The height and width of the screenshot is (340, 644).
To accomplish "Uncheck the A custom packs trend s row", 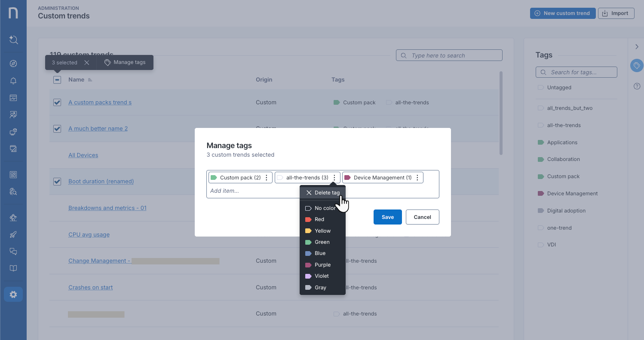I will point(57,103).
